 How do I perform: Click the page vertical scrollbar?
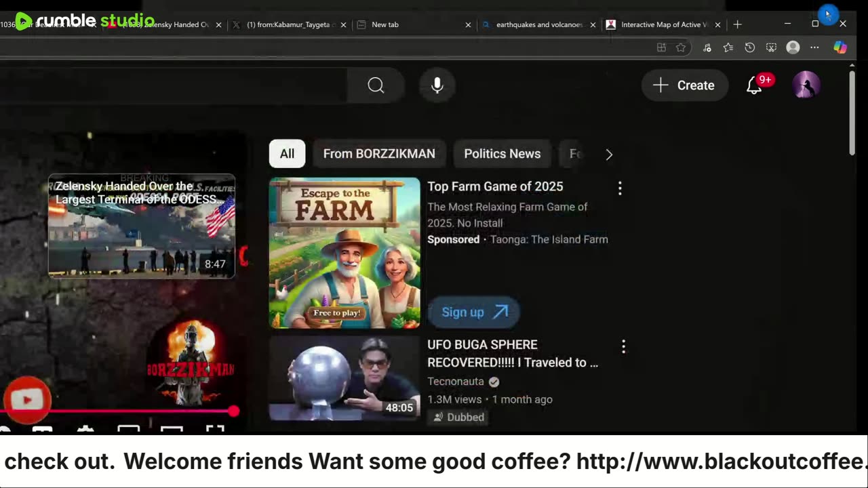coord(852,114)
